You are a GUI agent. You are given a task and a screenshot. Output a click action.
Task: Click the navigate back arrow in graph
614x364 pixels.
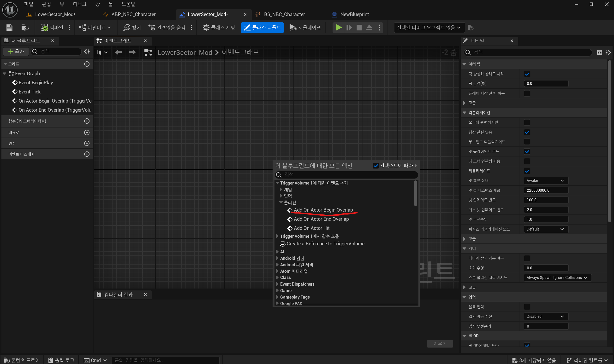pyautogui.click(x=118, y=52)
